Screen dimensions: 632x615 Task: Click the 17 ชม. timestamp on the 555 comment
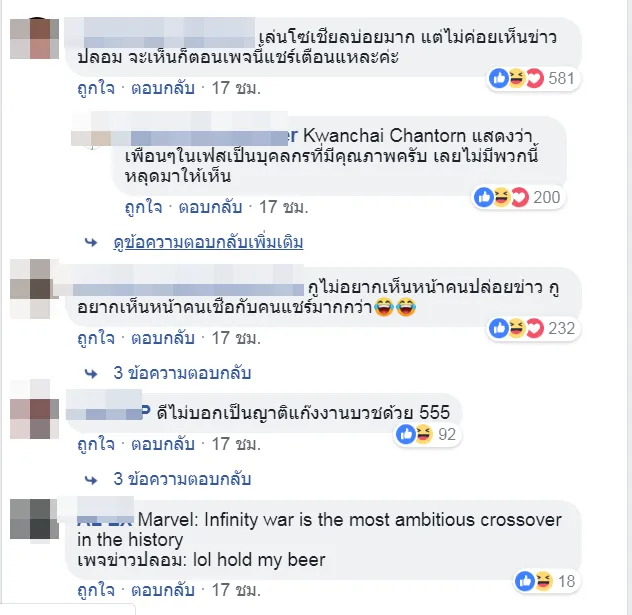point(236,444)
